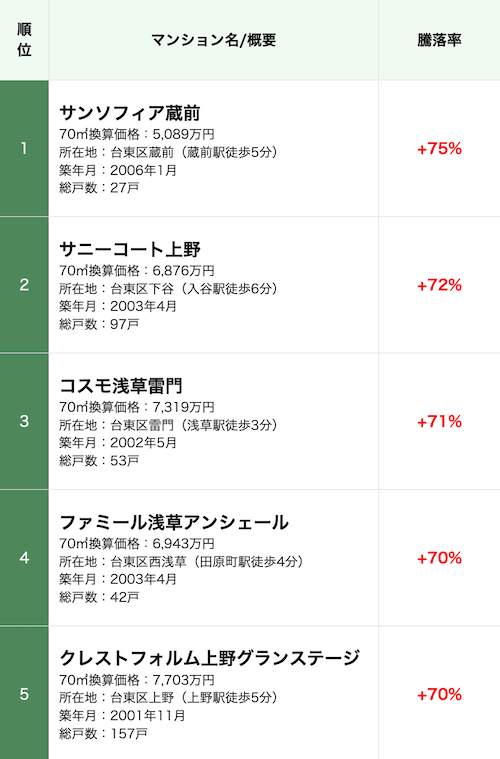
Task: Click クレストフォルム上野グランステージ title
Action: [x=210, y=658]
